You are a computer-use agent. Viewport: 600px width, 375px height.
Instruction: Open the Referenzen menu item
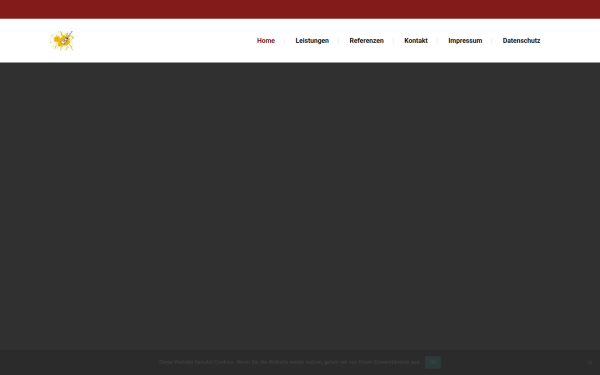[x=366, y=41]
